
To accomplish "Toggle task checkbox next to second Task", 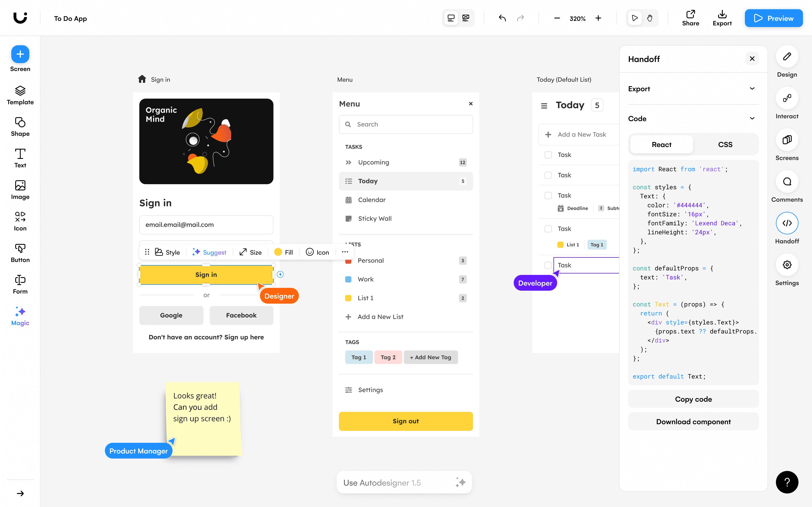I will [x=548, y=175].
